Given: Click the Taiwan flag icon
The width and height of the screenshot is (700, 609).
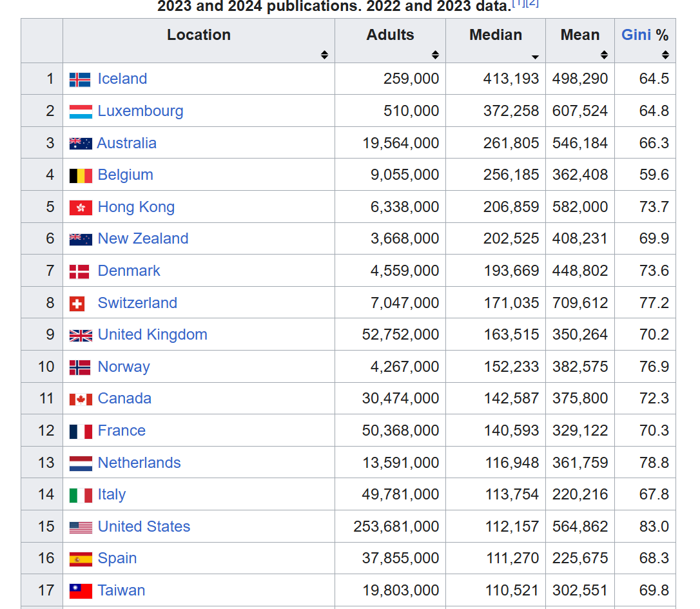Looking at the screenshot, I should pos(81,591).
